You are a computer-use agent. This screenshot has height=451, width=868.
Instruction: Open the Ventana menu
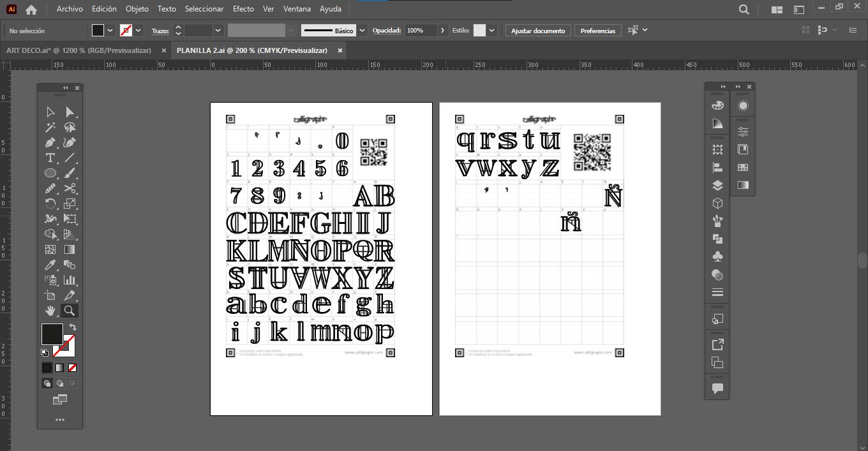click(x=297, y=9)
